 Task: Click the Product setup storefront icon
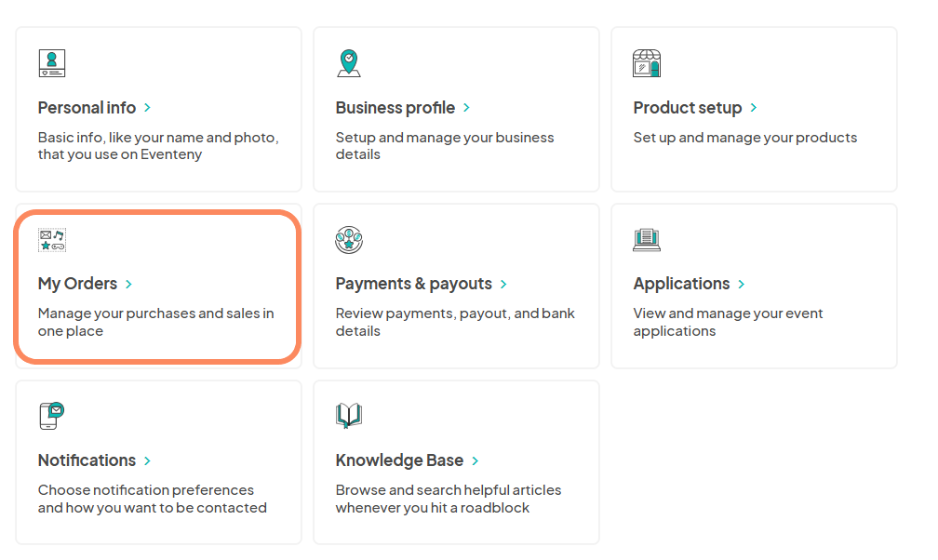[x=647, y=63]
